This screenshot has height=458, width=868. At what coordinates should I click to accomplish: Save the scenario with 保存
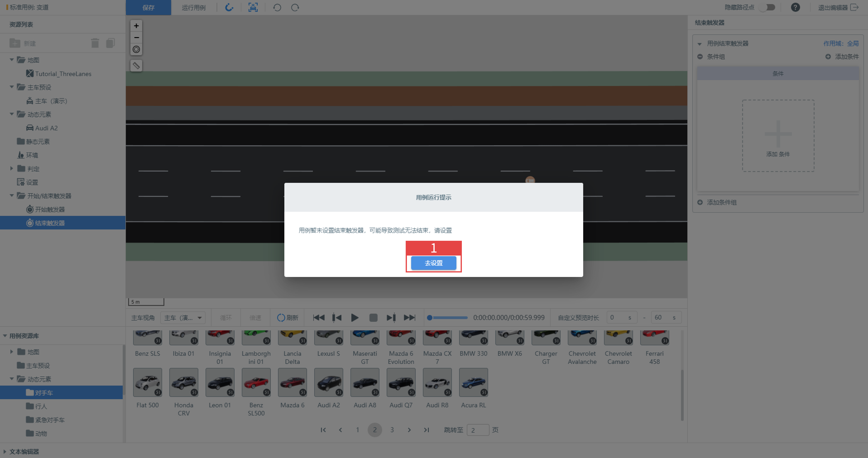tap(148, 7)
